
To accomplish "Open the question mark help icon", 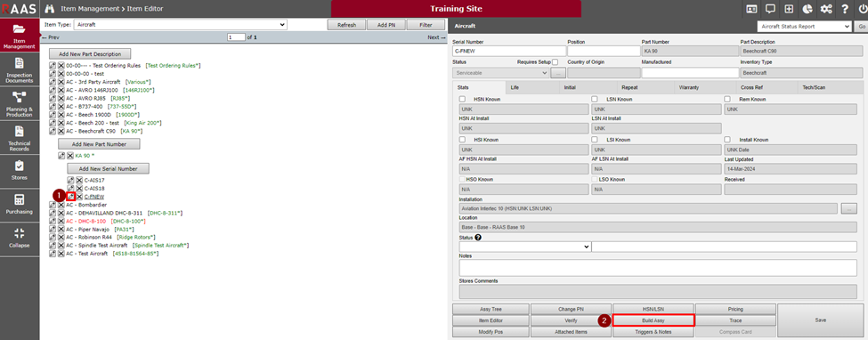I will tap(844, 9).
